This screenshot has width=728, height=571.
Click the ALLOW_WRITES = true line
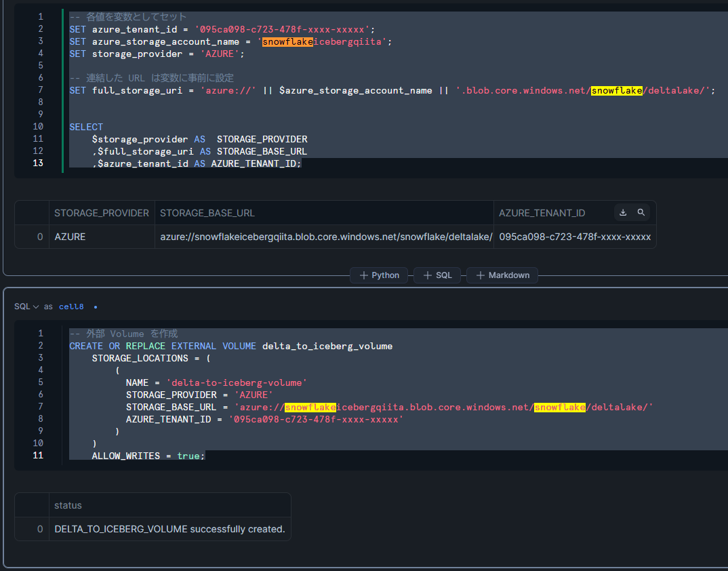click(x=148, y=456)
